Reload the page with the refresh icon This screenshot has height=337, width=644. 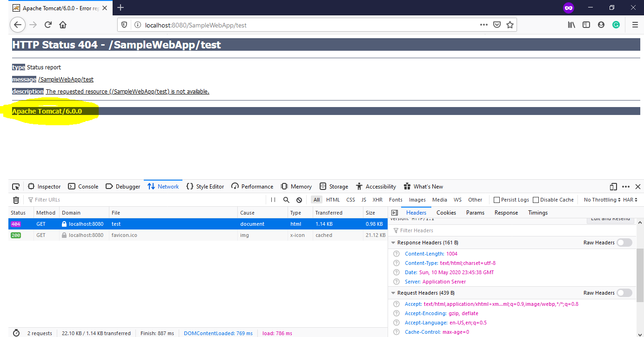48,25
